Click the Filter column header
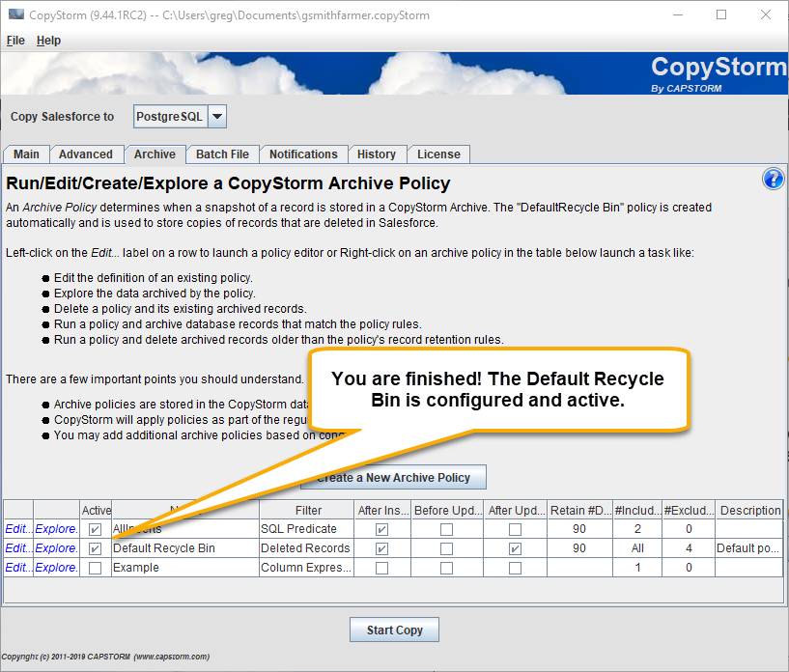Viewport: 789px width, 672px height. 308,510
